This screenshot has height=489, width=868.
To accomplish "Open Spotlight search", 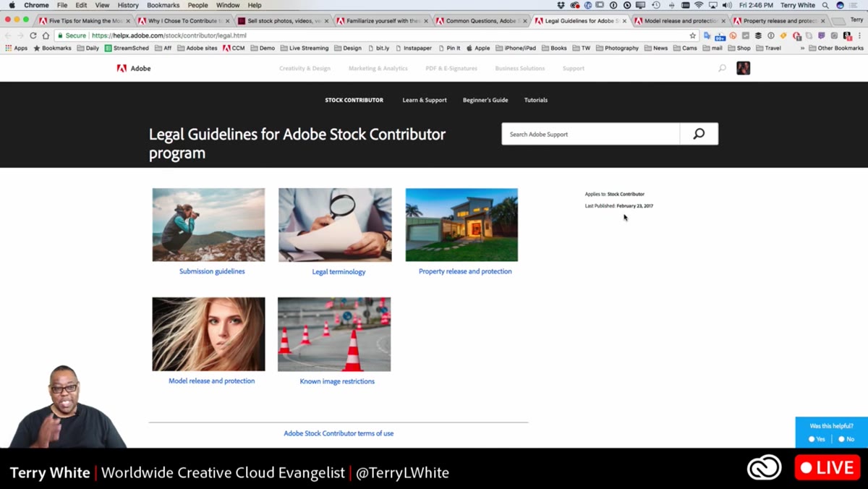I will pos(825,5).
